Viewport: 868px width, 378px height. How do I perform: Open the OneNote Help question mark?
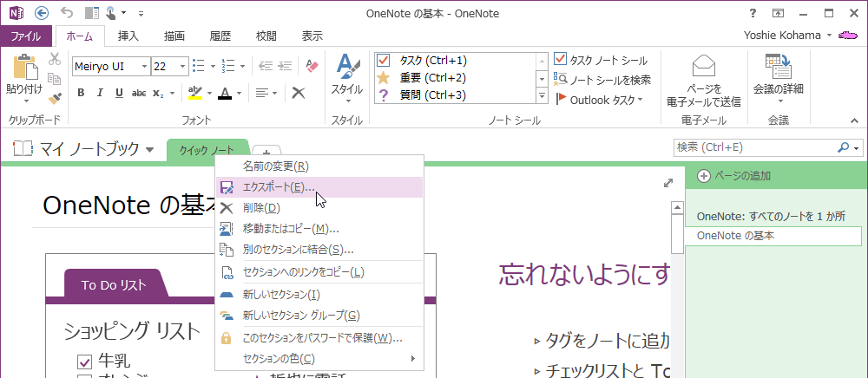753,13
